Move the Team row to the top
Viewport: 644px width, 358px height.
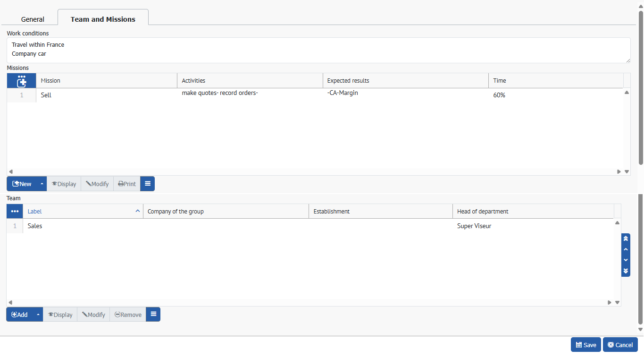click(x=626, y=239)
